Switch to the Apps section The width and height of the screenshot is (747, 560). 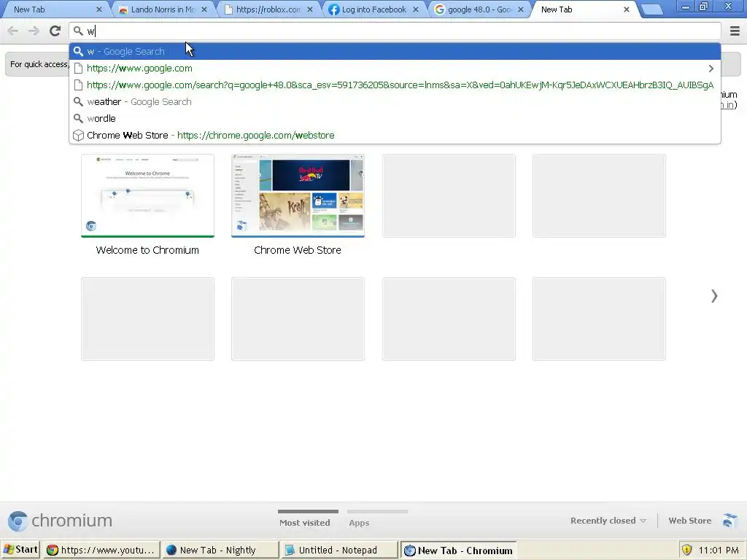point(359,523)
